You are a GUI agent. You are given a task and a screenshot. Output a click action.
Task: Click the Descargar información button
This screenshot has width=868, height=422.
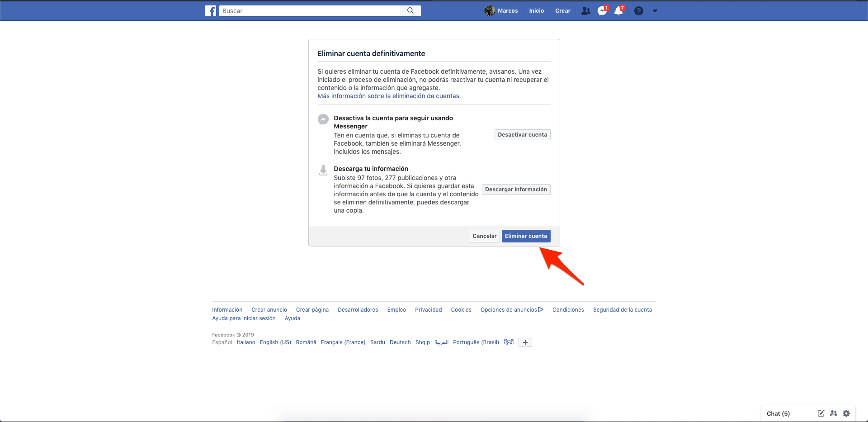tap(516, 190)
